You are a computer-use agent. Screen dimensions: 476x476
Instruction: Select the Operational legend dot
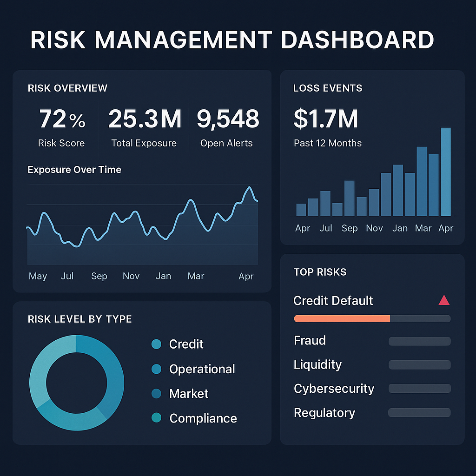click(x=156, y=369)
